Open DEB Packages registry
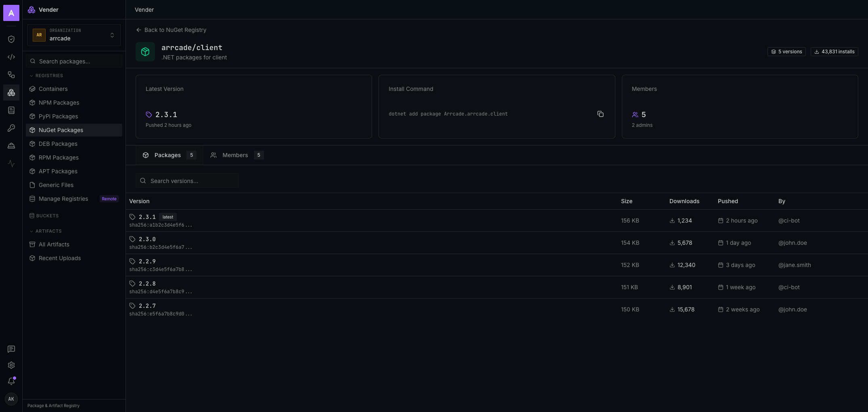 74,144
